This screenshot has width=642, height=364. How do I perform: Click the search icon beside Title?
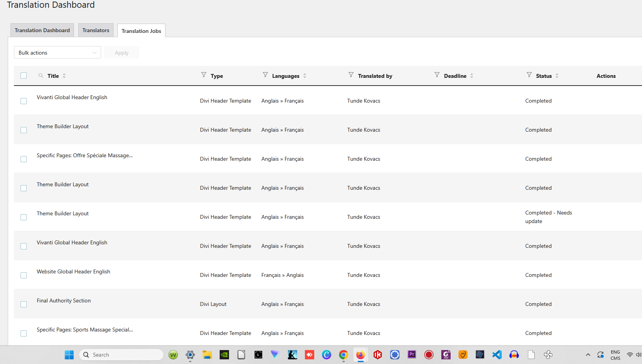coord(41,76)
